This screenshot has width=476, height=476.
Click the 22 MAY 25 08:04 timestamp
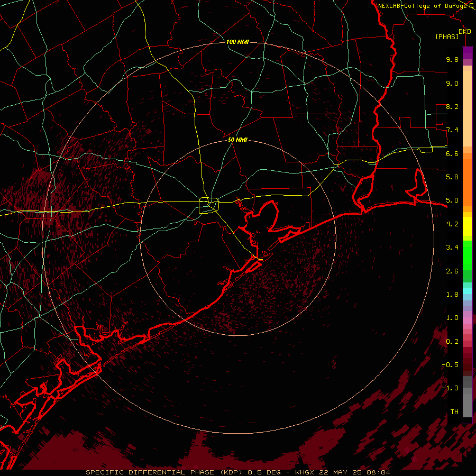point(354,472)
